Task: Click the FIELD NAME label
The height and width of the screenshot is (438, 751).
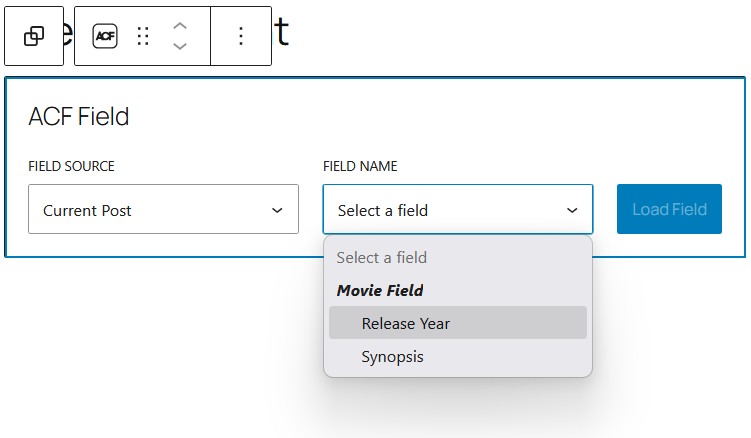Action: (x=360, y=166)
